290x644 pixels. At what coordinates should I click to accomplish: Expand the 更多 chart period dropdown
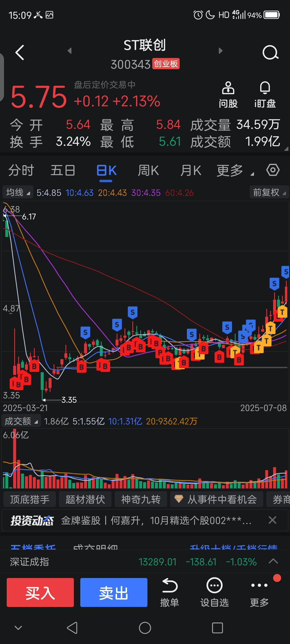coord(235,170)
